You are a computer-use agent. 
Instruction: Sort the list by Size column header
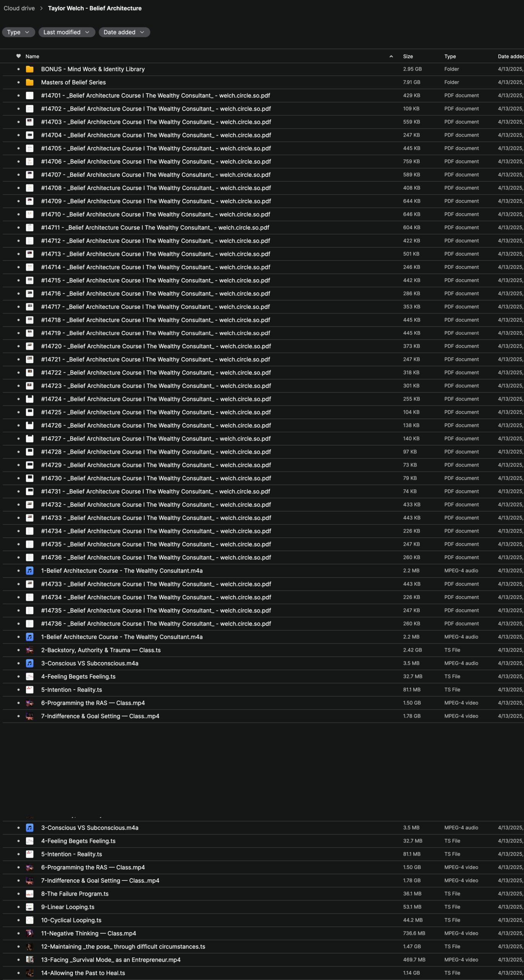tap(408, 56)
